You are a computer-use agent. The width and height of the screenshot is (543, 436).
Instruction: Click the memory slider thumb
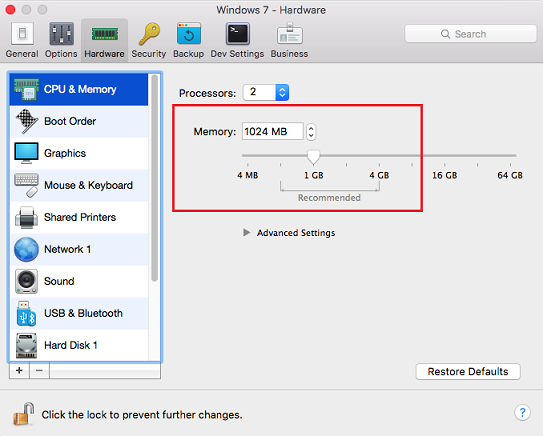pos(314,157)
